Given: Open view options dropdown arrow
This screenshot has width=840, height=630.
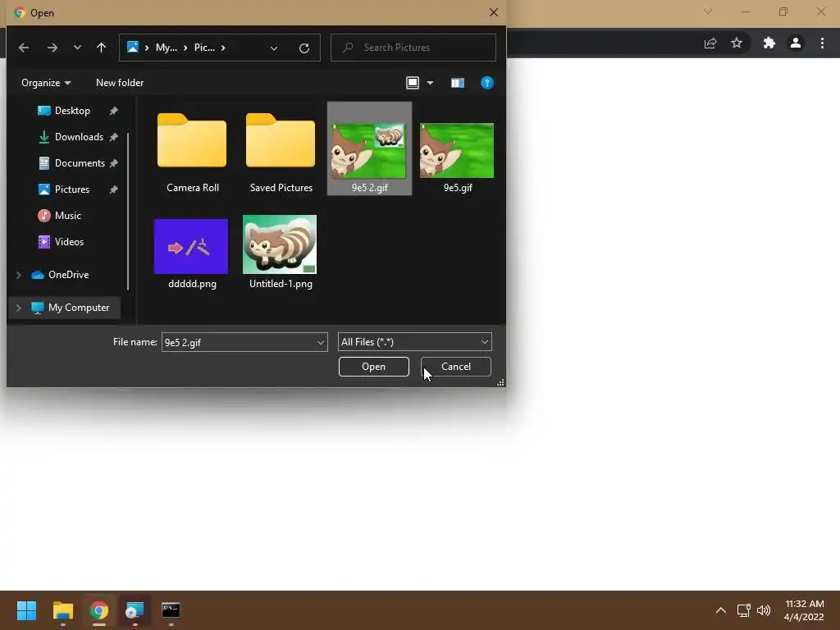Looking at the screenshot, I should coord(430,83).
